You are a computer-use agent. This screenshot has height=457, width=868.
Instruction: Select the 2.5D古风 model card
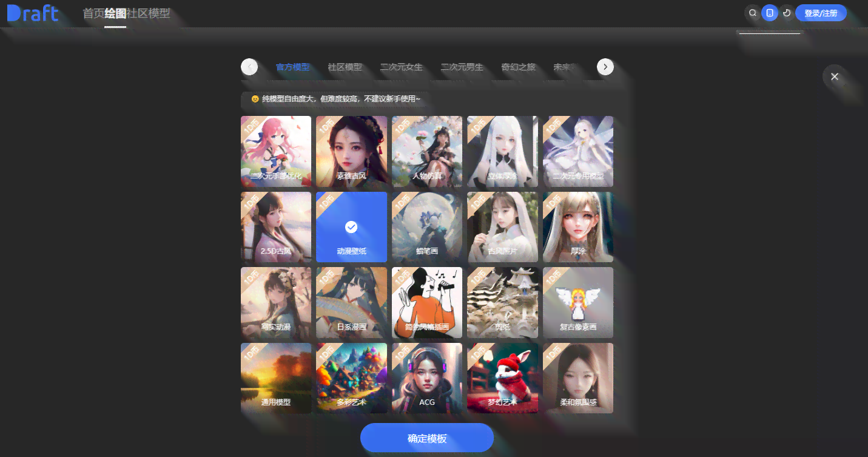(276, 227)
